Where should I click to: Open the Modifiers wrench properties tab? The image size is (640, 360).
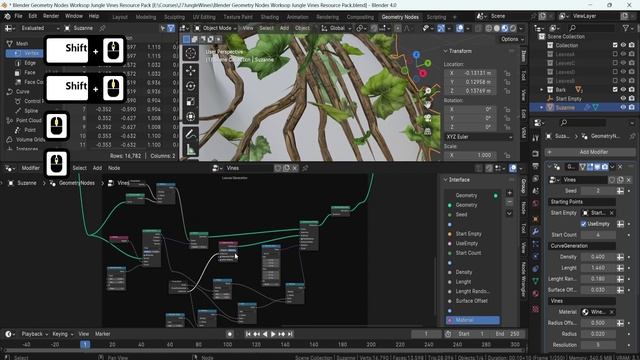coord(536,231)
